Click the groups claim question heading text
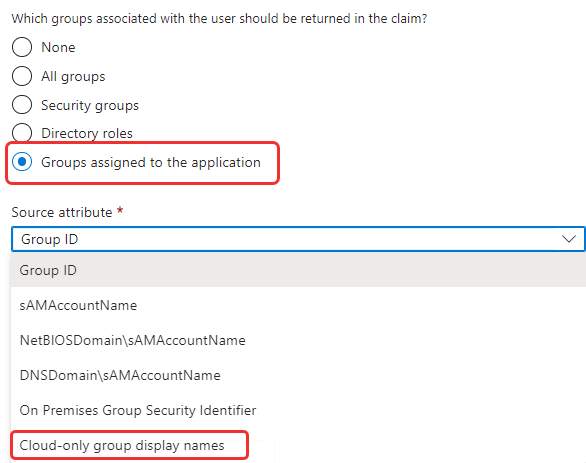This screenshot has width=586, height=463. 219,18
